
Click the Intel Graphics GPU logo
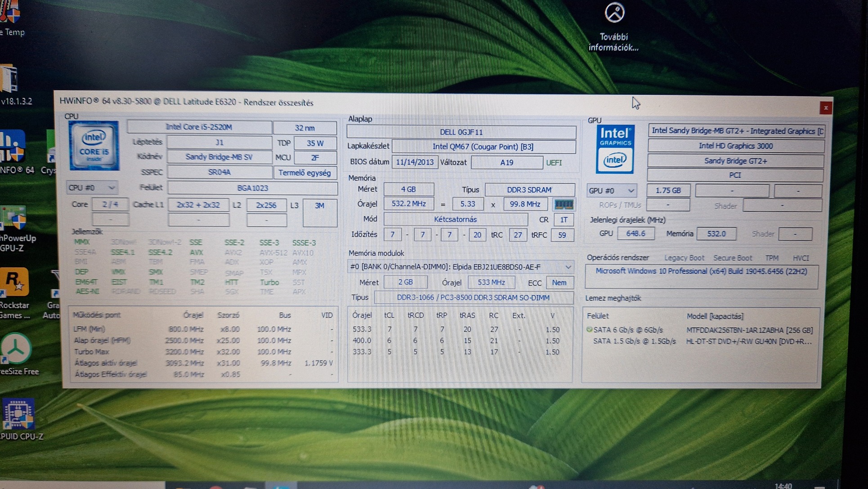pyautogui.click(x=614, y=149)
